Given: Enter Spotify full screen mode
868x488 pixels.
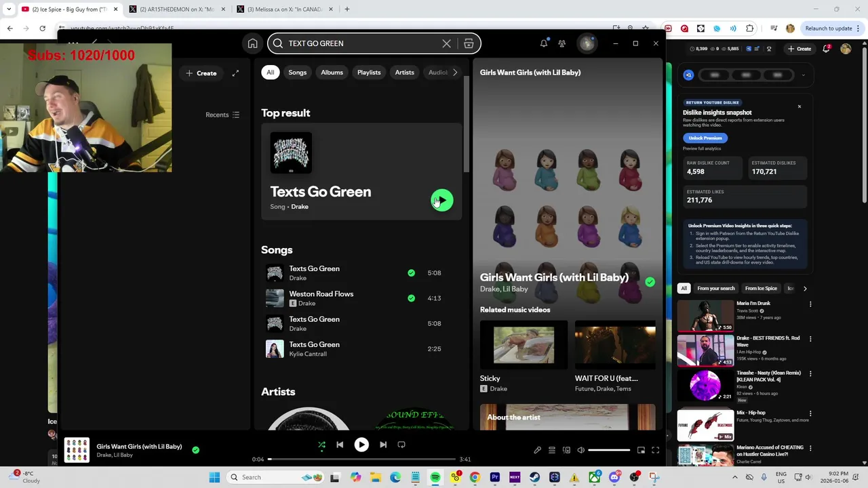Looking at the screenshot, I should [655, 450].
